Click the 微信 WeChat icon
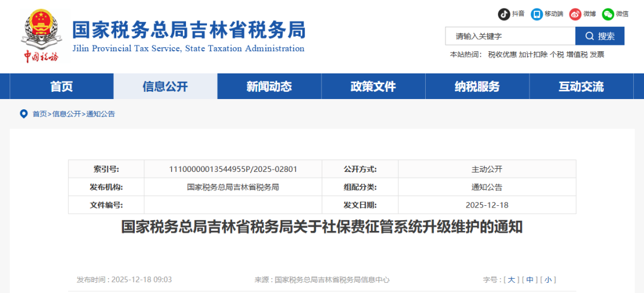This screenshot has height=293, width=644. click(x=608, y=14)
